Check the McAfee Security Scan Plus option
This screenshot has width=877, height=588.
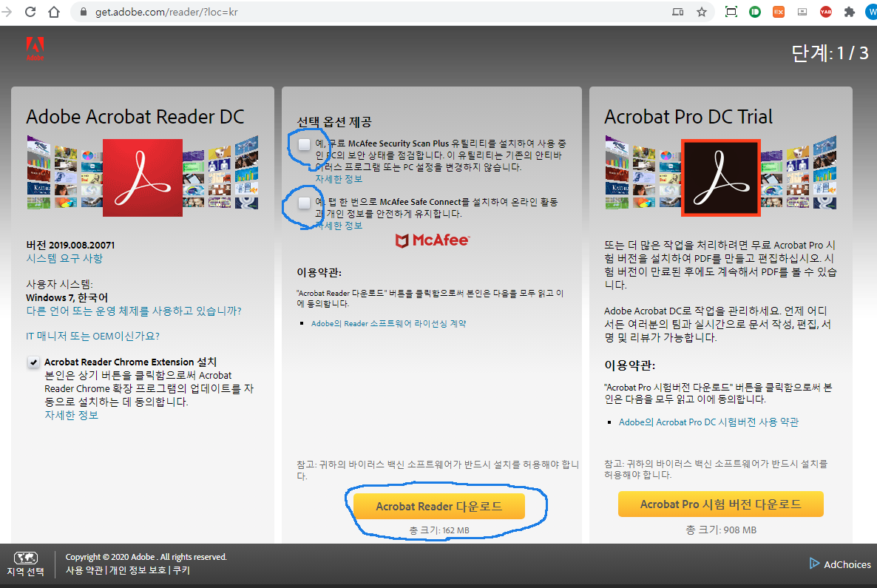click(304, 144)
